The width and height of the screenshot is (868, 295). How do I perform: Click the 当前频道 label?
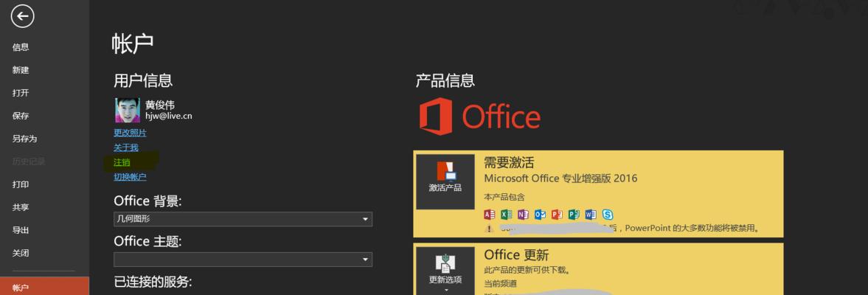tap(501, 283)
